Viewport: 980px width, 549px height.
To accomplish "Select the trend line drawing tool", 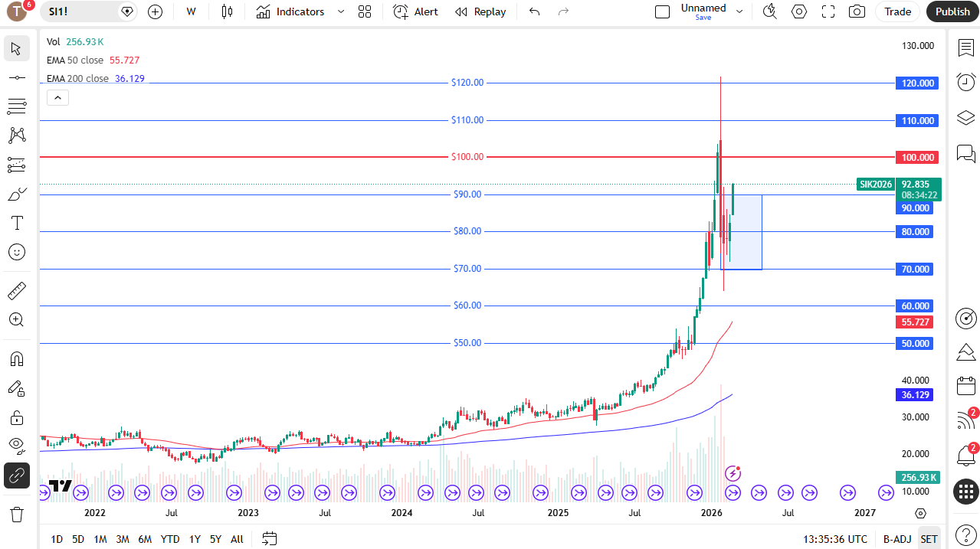I will [17, 77].
